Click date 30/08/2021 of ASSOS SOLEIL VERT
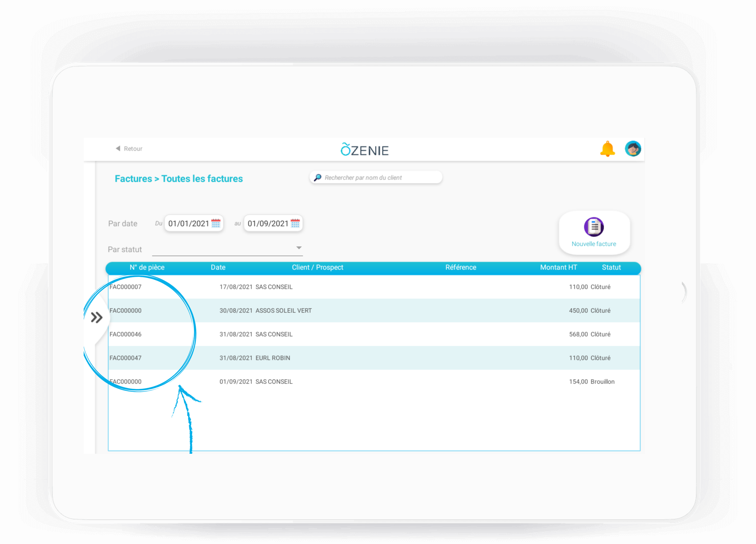The image size is (756, 544). 236,310
